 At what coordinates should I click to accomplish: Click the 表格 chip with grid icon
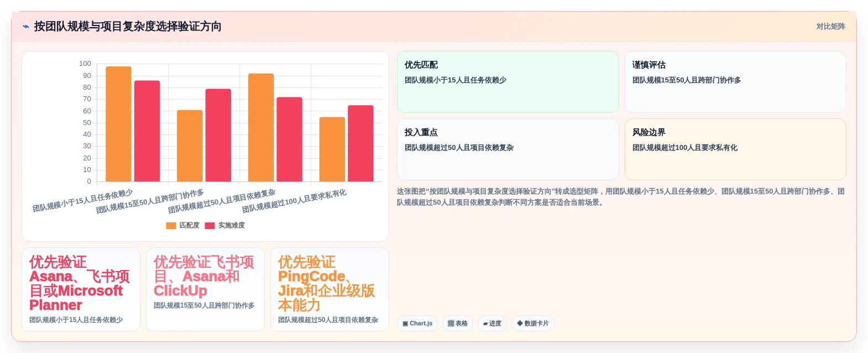(457, 324)
